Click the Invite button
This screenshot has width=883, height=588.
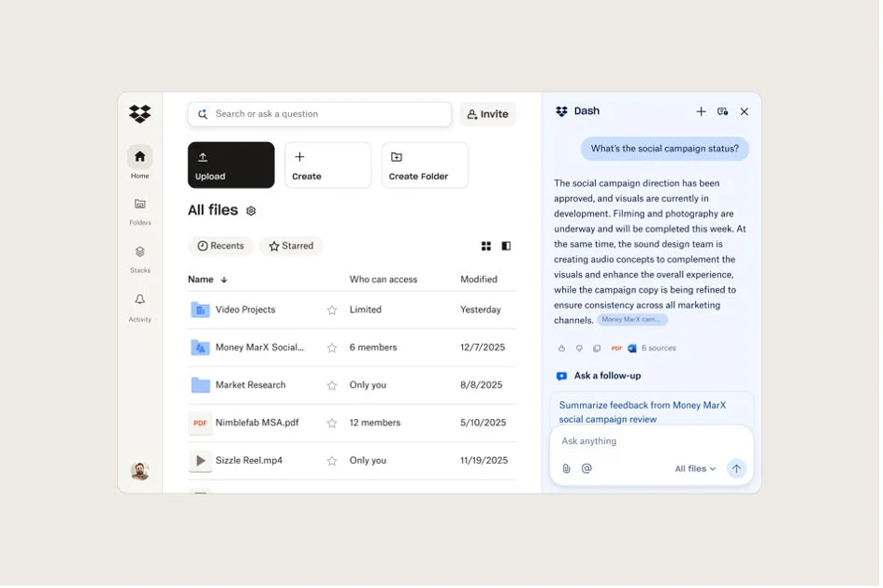click(487, 113)
